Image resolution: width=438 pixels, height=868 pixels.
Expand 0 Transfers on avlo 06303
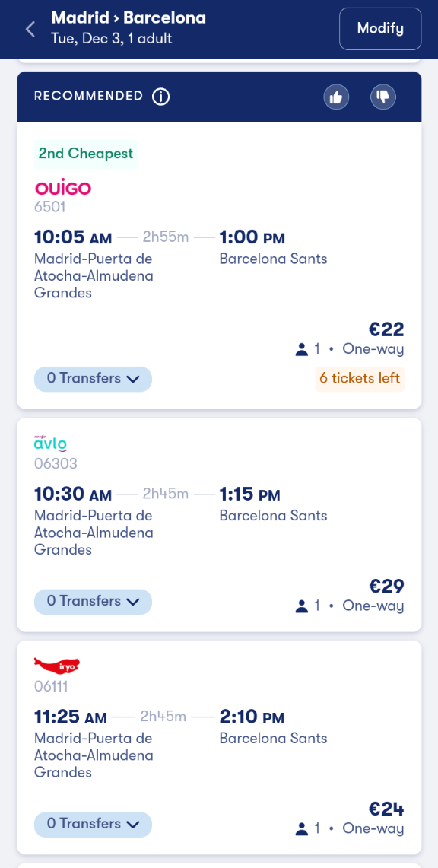[x=93, y=602]
